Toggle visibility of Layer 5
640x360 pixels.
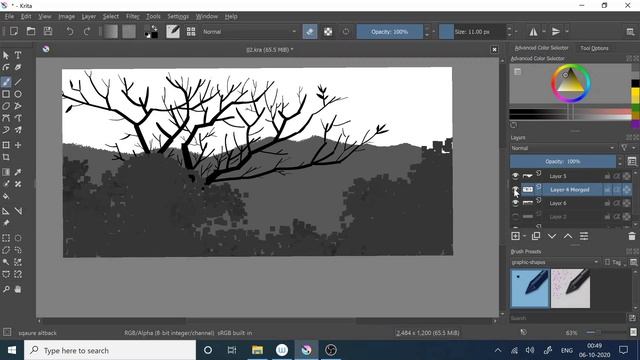(516, 176)
